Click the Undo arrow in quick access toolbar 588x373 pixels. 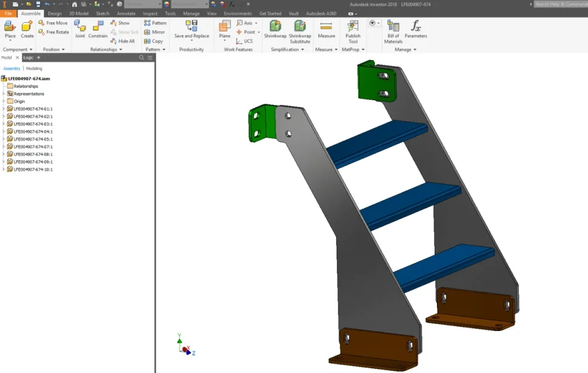click(x=47, y=4)
